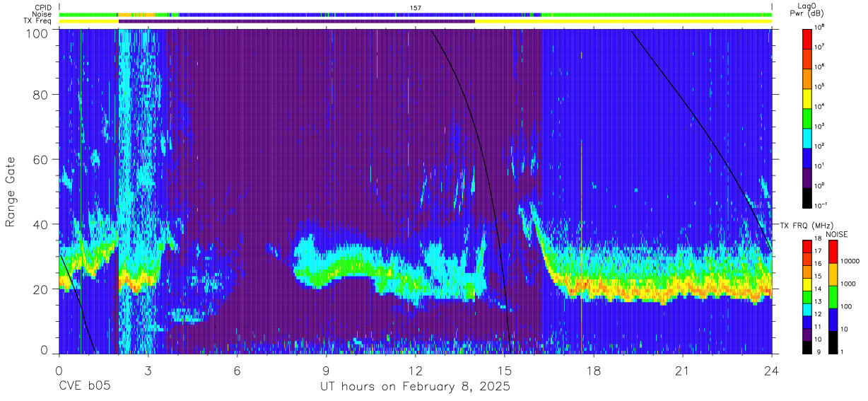
Task: Click the 'CVE b05' radar beam label
Action: 84,387
